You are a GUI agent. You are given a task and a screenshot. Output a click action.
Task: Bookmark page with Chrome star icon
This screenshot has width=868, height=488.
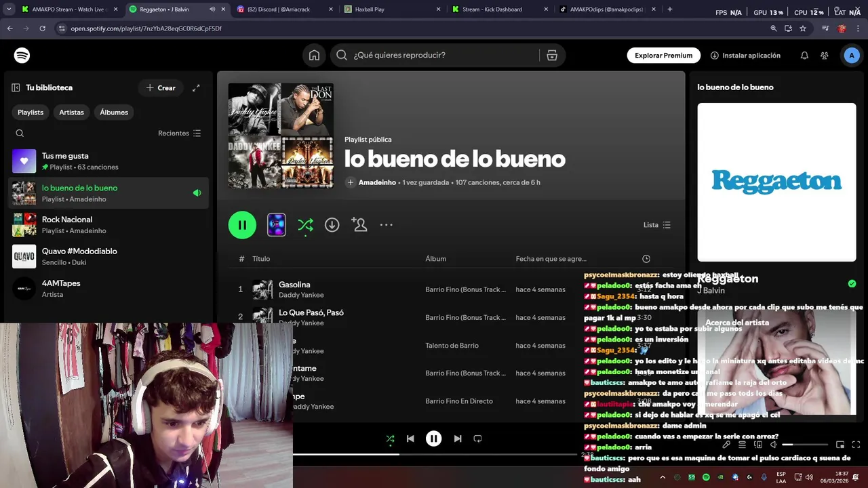[x=803, y=28]
